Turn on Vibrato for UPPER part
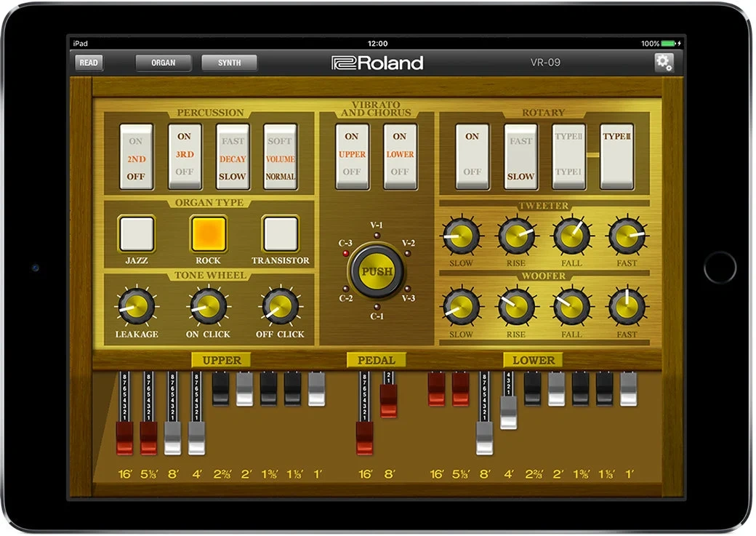 pyautogui.click(x=352, y=137)
